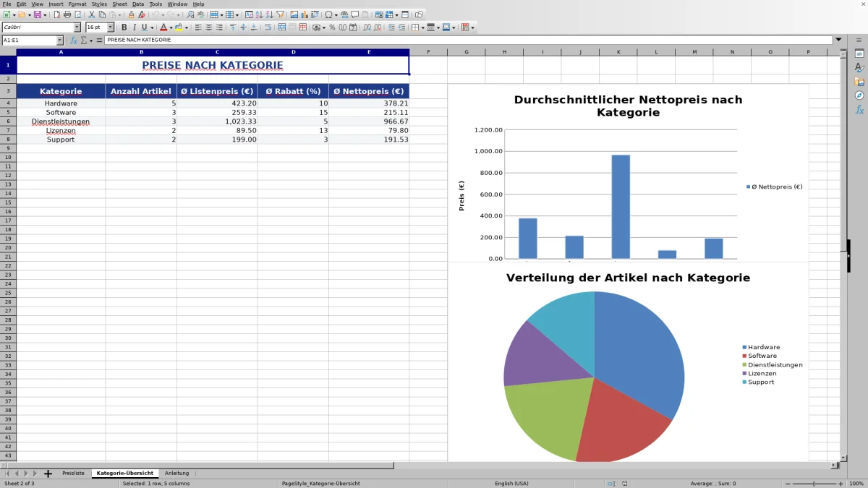Switch to the Anleitung sheet tab
868x488 pixels.
tap(177, 473)
